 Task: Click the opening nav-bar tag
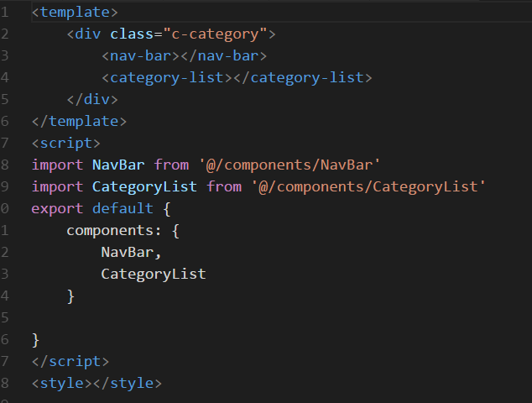coord(140,56)
